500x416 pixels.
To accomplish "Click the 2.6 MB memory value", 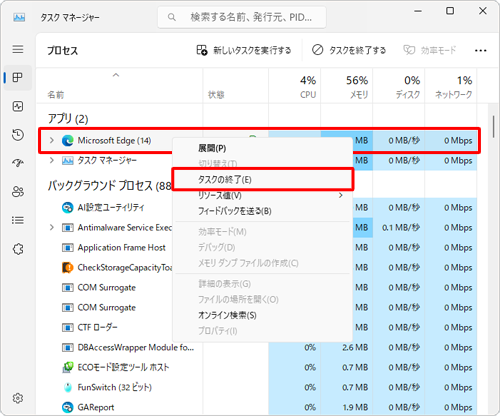I will [x=355, y=347].
